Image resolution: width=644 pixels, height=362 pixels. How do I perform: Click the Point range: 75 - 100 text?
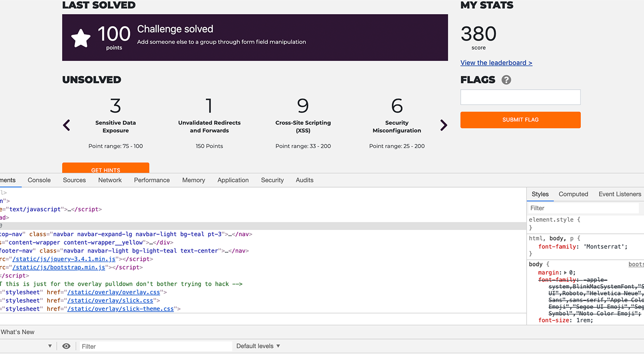click(116, 146)
